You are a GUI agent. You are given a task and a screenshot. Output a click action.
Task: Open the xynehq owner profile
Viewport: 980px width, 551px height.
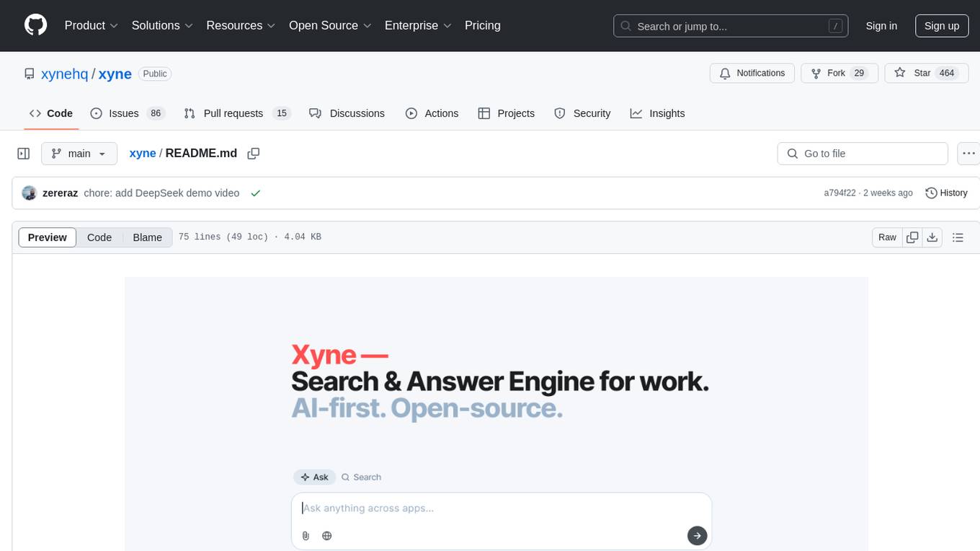coord(65,74)
